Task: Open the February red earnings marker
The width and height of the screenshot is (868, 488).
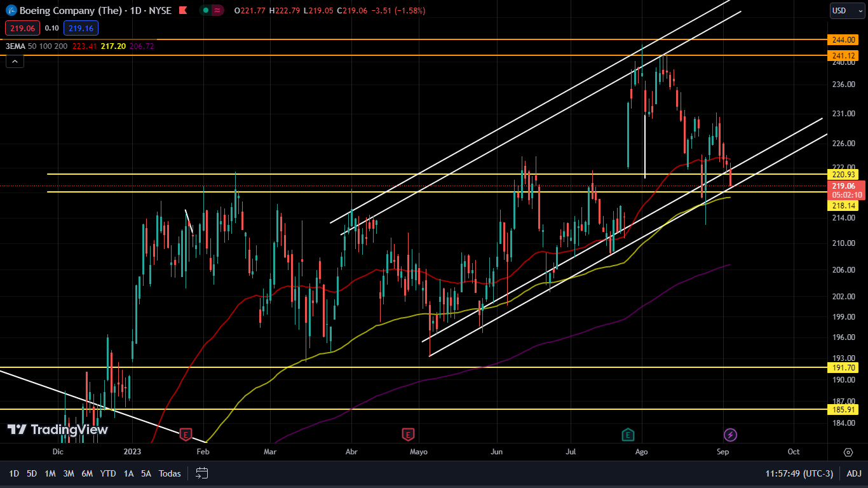Action: click(x=186, y=435)
